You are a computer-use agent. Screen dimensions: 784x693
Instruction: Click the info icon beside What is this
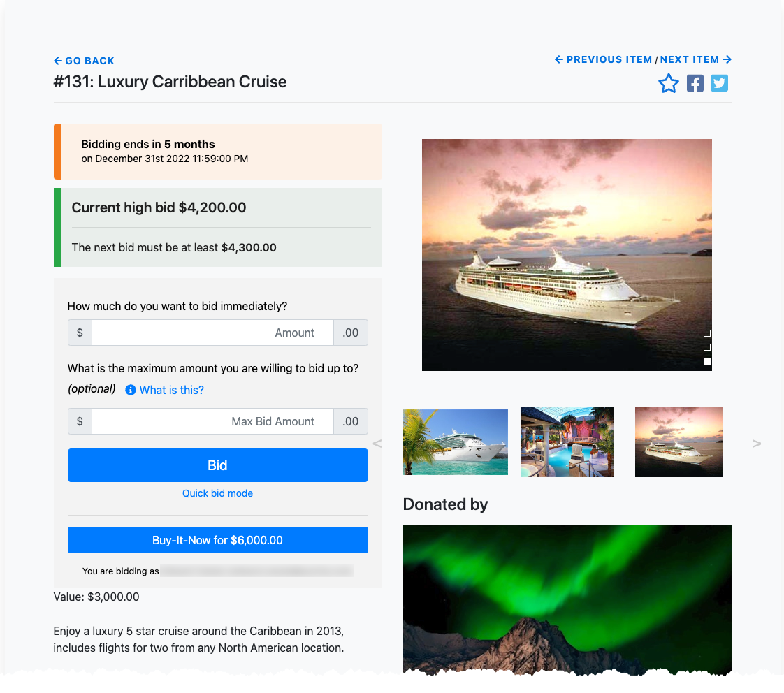[x=131, y=390]
